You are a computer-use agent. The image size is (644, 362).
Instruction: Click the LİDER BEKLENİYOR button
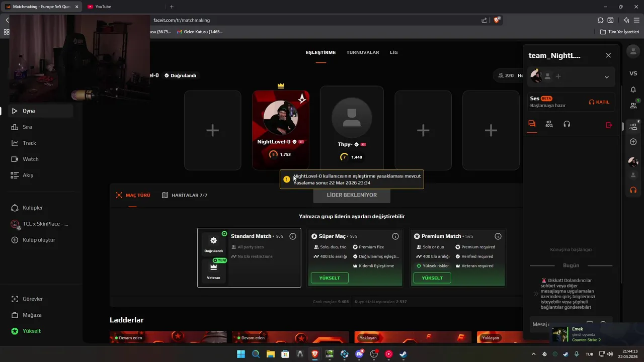click(x=352, y=195)
